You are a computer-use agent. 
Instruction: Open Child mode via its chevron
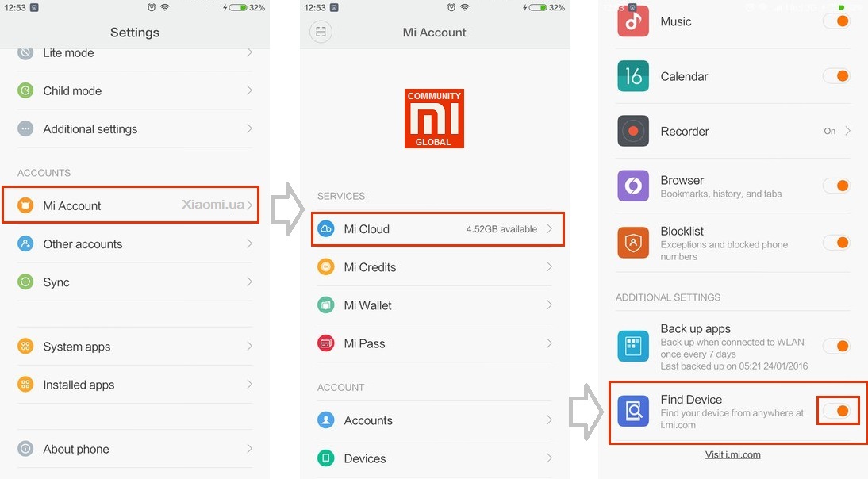click(250, 90)
